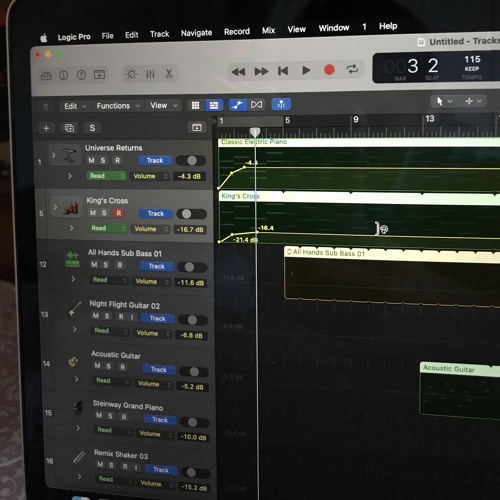Toggle Show Automation button

point(238,105)
